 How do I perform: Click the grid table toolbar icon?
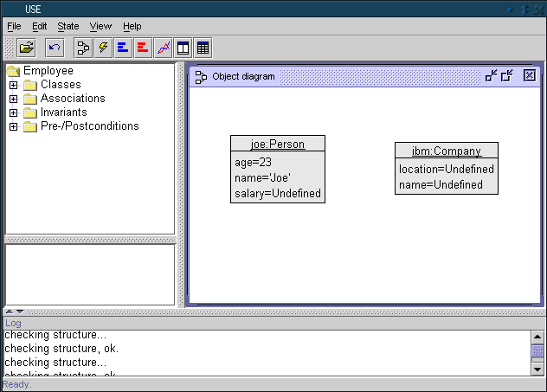tap(203, 47)
